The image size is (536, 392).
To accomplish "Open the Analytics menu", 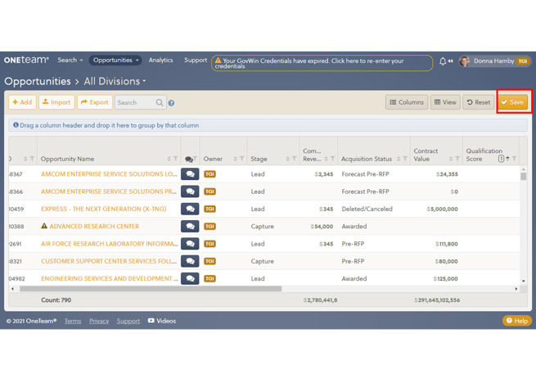I will pos(160,60).
